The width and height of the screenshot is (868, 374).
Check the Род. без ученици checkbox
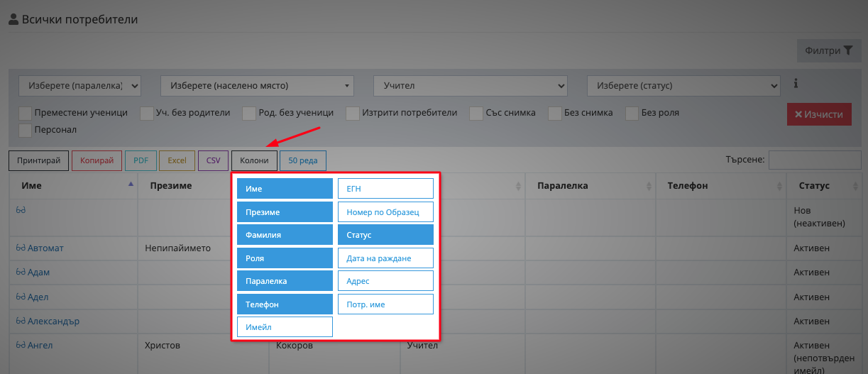point(249,113)
